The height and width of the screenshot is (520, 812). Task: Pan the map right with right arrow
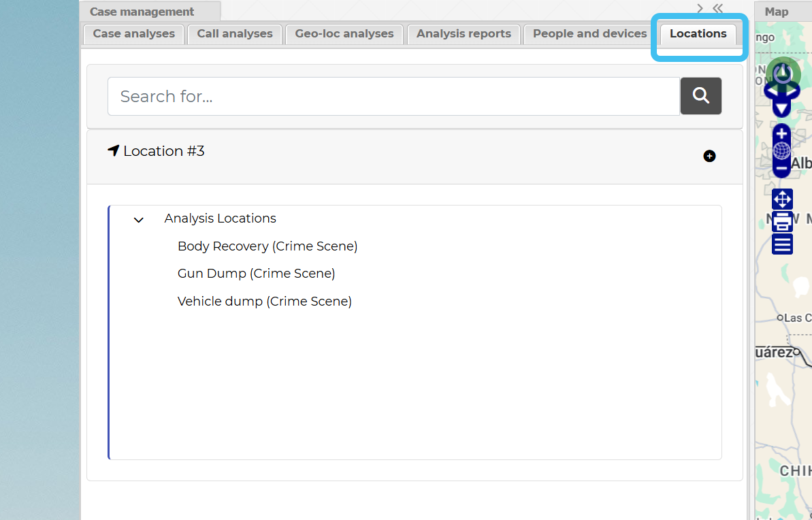794,91
